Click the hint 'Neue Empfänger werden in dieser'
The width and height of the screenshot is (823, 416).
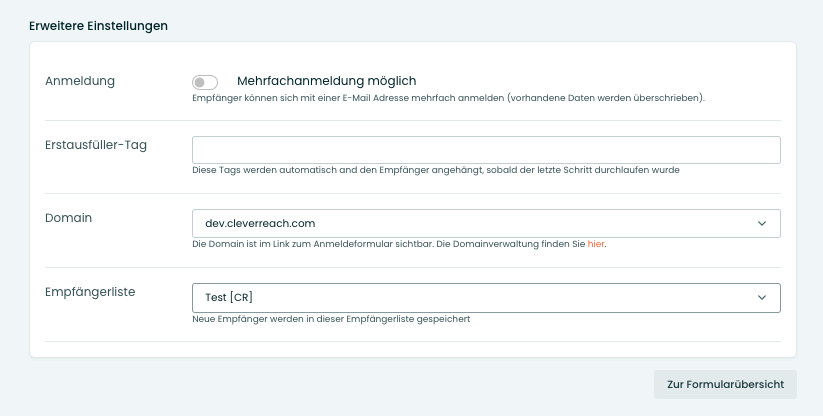click(x=331, y=319)
